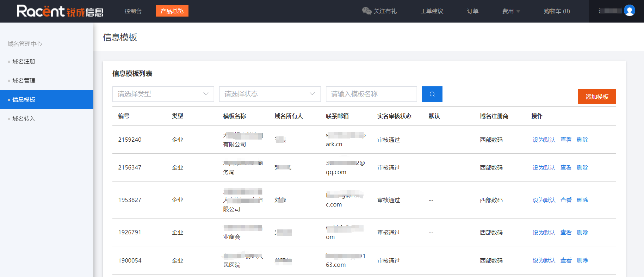Open 控制台 in top navigation

(x=133, y=11)
